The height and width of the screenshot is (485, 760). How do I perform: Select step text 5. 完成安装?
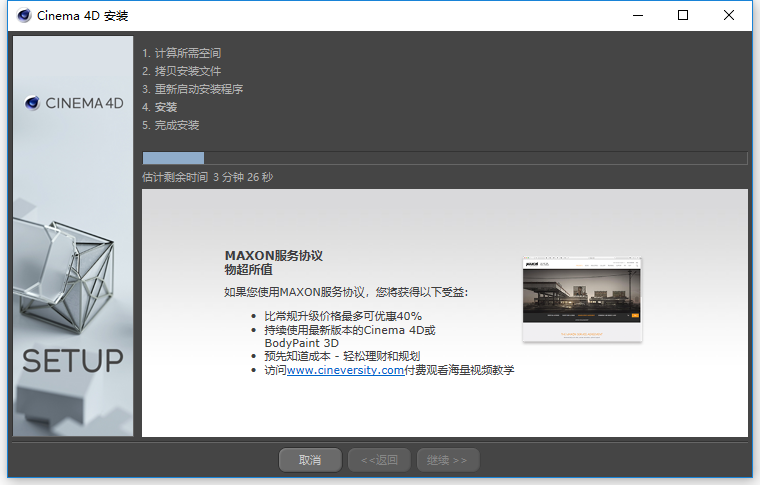pos(171,125)
